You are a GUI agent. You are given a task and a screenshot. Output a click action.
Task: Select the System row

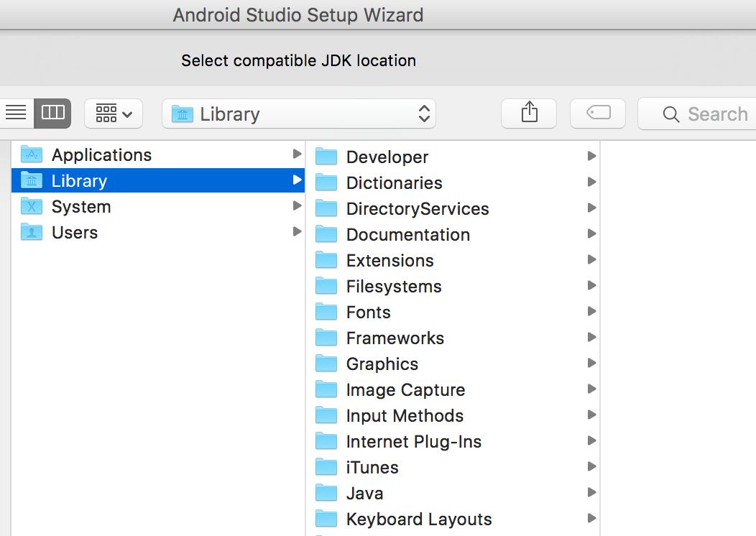[x=158, y=206]
